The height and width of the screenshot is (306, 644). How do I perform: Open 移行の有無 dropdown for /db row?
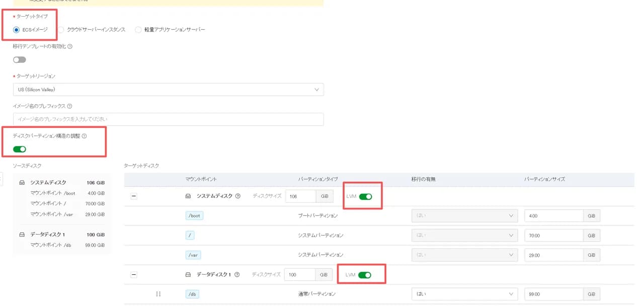click(464, 294)
